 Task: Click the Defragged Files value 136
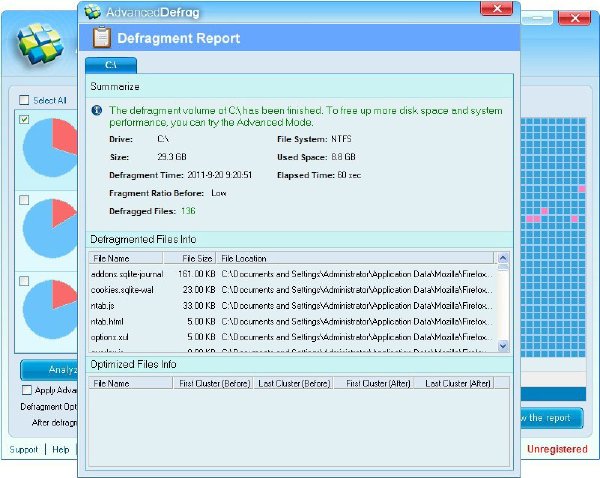188,211
